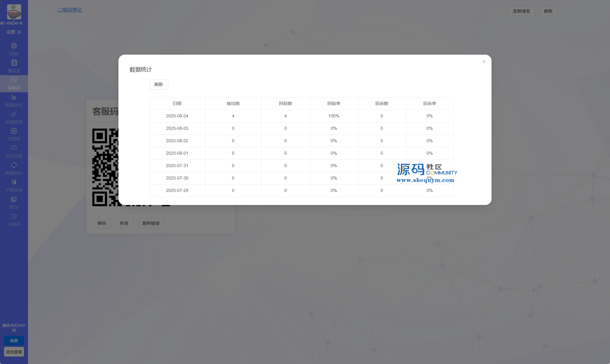610x364 pixels.
Task: Open the 数据同步 data sync icon
Action: (x=14, y=166)
